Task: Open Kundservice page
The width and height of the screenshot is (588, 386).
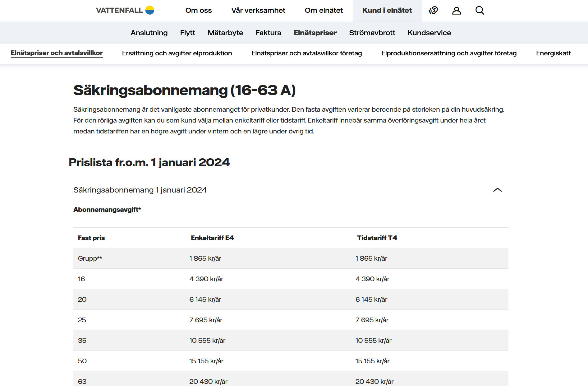Action: (429, 33)
